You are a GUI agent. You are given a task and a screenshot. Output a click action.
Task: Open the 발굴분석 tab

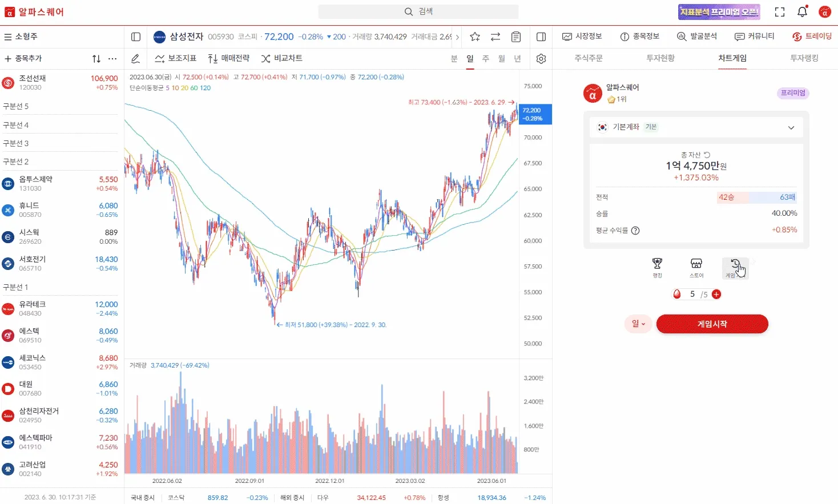coord(697,37)
